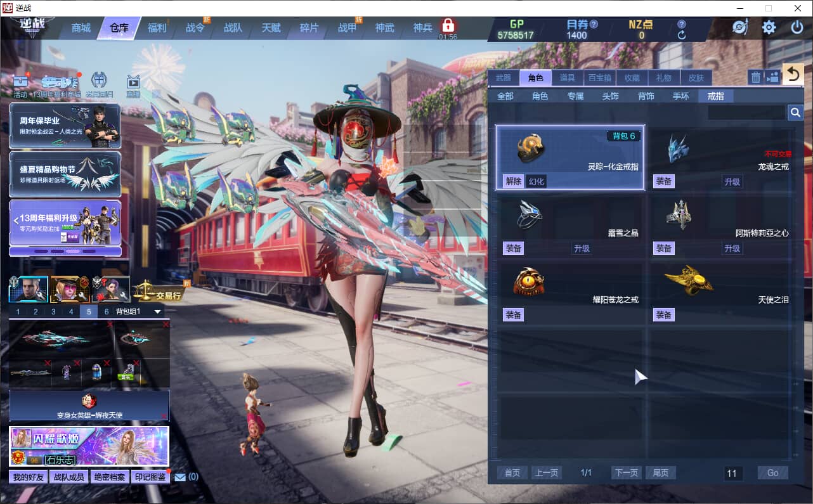The height and width of the screenshot is (504, 813).
Task: Click the power exit icon
Action: [797, 27]
